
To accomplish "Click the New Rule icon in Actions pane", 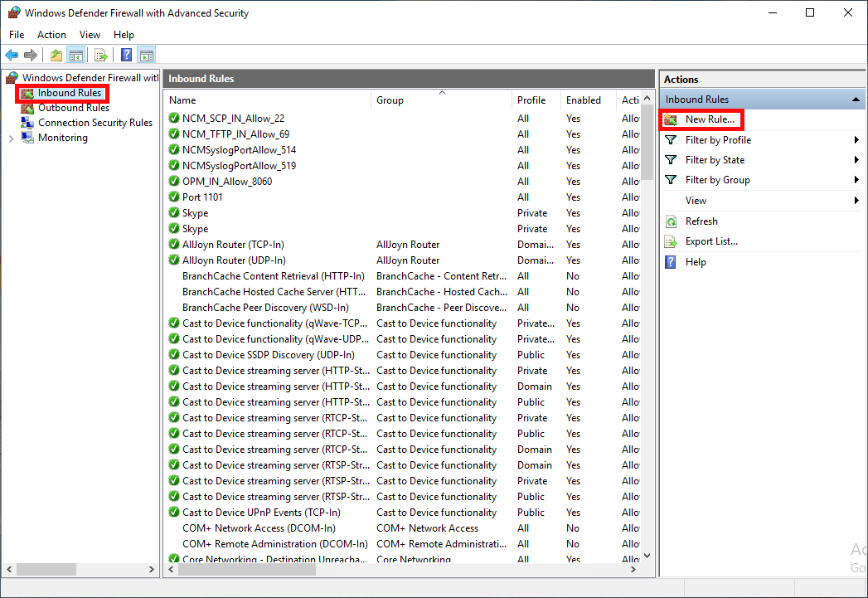I will pos(671,119).
